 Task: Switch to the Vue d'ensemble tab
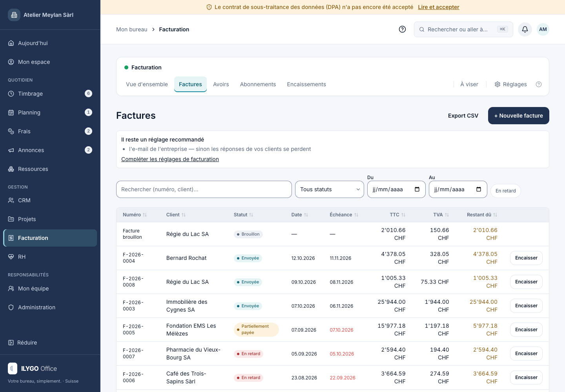pyautogui.click(x=147, y=84)
